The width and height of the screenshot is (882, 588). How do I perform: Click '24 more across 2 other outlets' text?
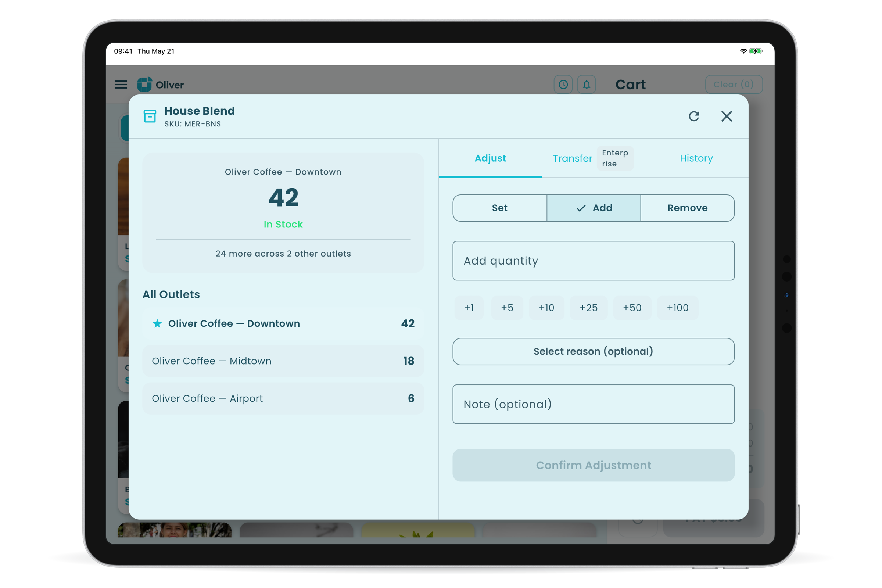[x=283, y=254]
